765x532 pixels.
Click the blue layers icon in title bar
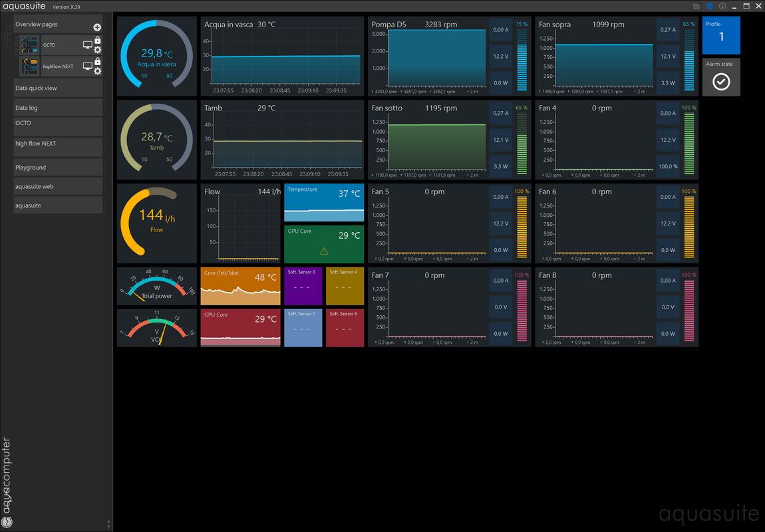tap(709, 7)
